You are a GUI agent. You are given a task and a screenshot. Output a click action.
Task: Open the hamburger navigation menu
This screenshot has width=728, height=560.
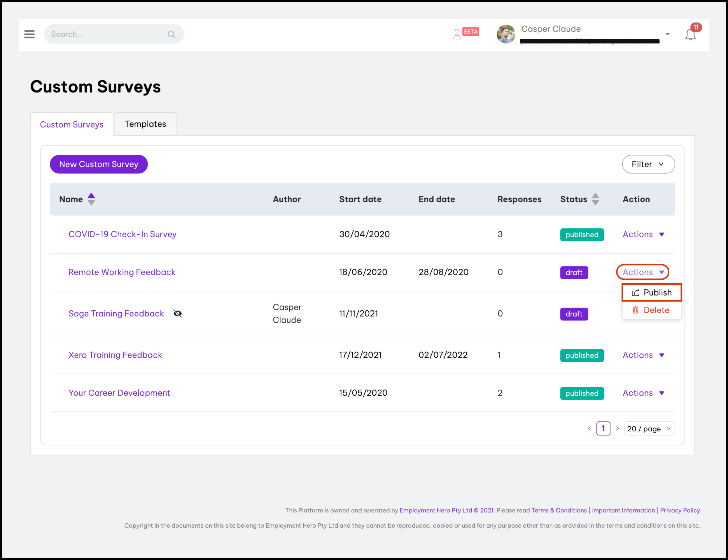click(x=29, y=34)
